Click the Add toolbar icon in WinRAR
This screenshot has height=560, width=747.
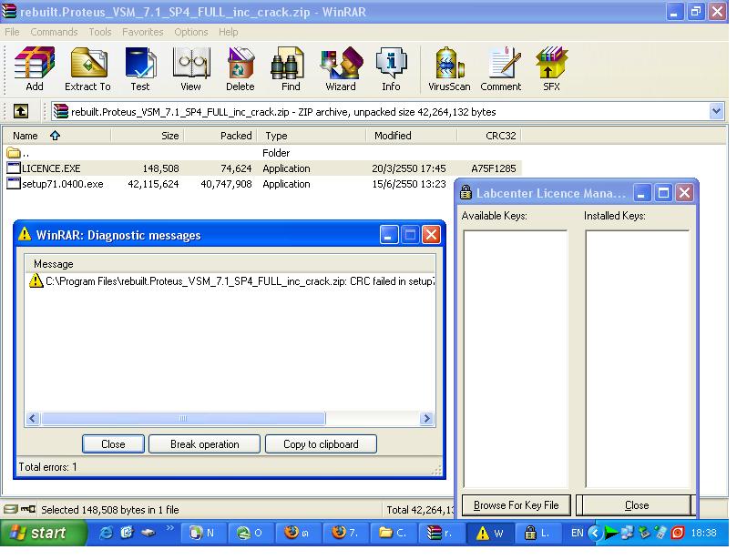tap(35, 68)
